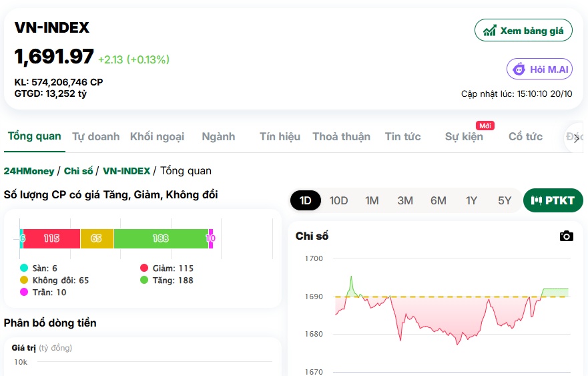This screenshot has width=588, height=376.
Task: Toggle the Giảm red legend item
Action: [x=167, y=268]
